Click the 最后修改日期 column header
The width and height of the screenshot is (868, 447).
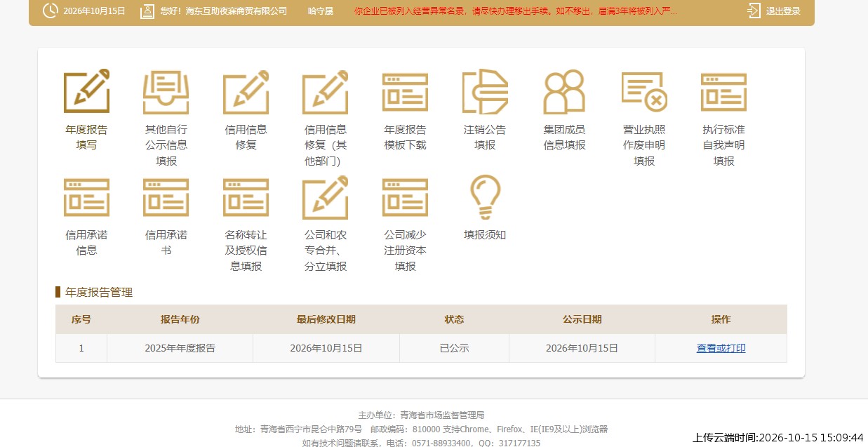point(326,319)
